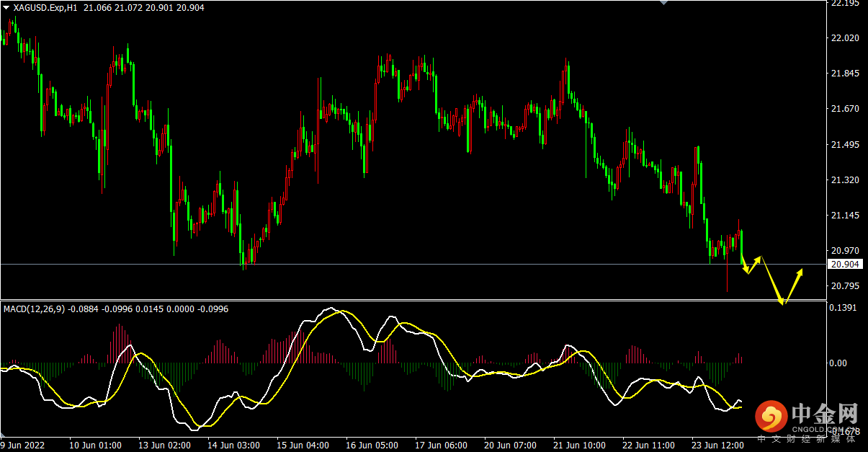Click the 20.904 current price label

(x=844, y=265)
